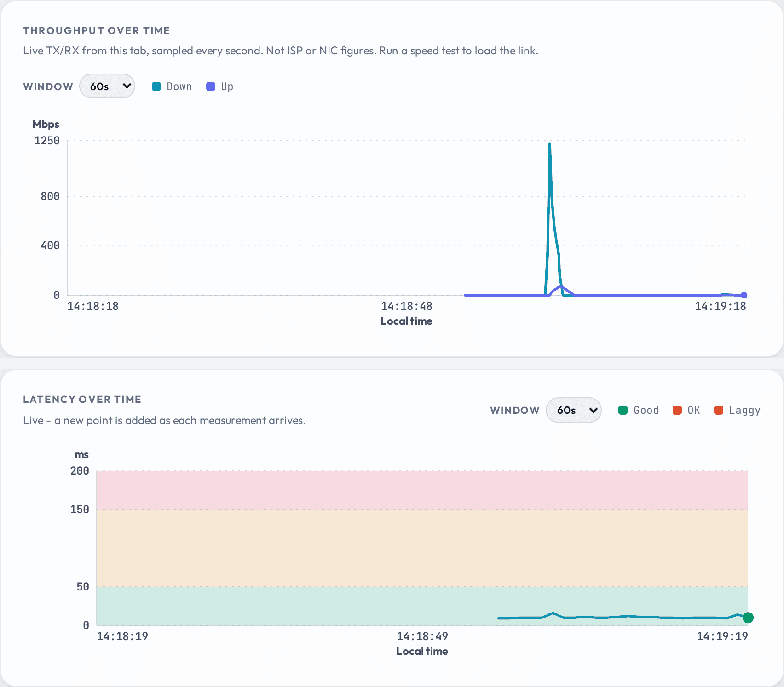Click the 800 Mbps axis label
The height and width of the screenshot is (687, 784).
coord(50,196)
